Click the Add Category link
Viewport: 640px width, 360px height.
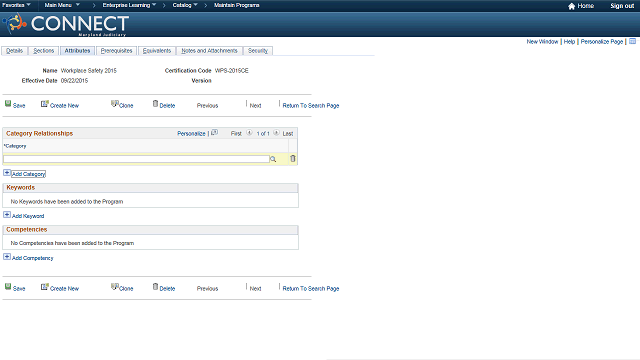pyautogui.click(x=29, y=174)
